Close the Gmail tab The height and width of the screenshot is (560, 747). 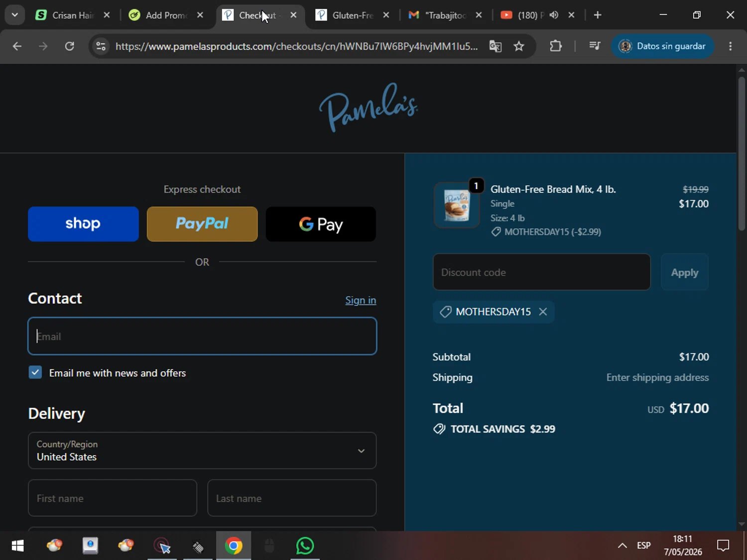click(479, 15)
